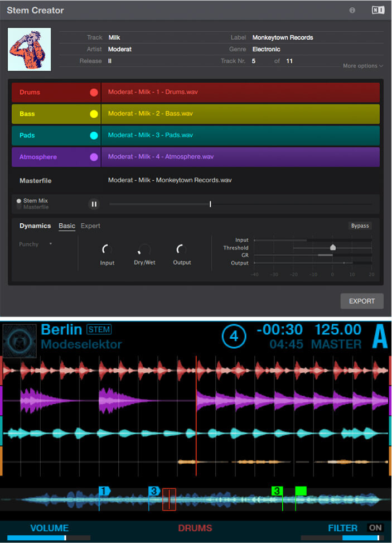This screenshot has width=392, height=543.
Task: Click the Drums stem name label
Action: (30, 92)
